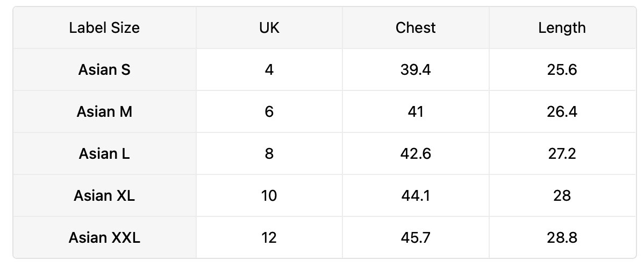The image size is (644, 267).
Task: Select length value 25.6
Action: coord(562,70)
